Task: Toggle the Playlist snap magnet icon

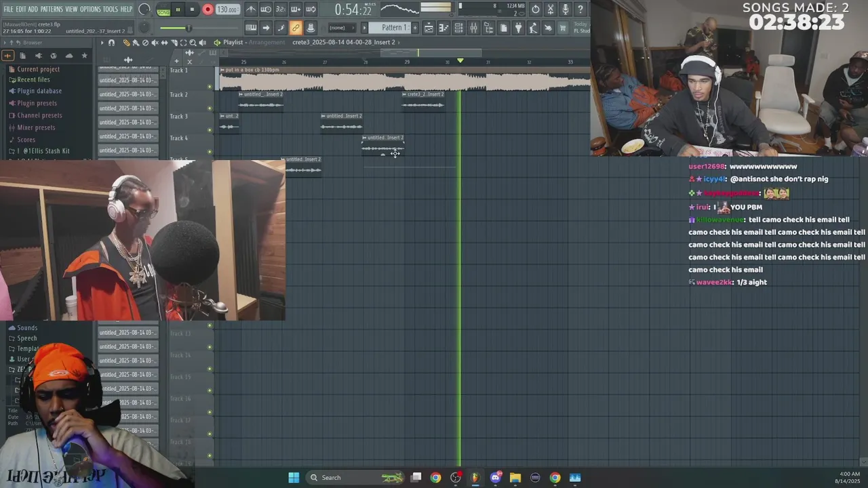Action: coord(111,43)
